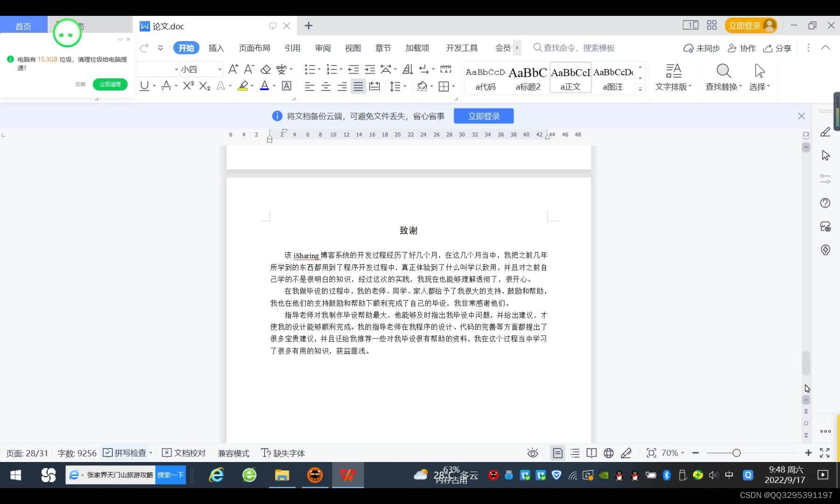The image size is (840, 504).
Task: Click the 查找命令 search box
Action: coord(574,48)
